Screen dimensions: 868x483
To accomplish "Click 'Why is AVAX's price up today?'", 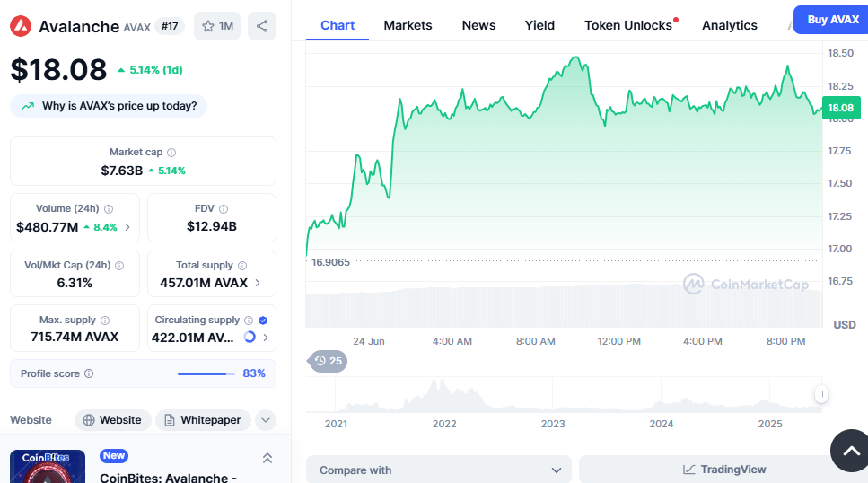I will (109, 106).
